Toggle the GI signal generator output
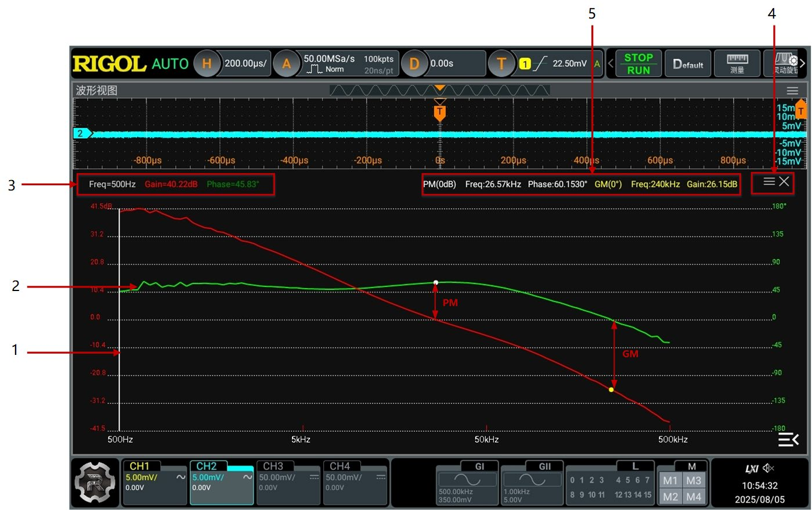This screenshot has height=510, width=812. tap(467, 483)
